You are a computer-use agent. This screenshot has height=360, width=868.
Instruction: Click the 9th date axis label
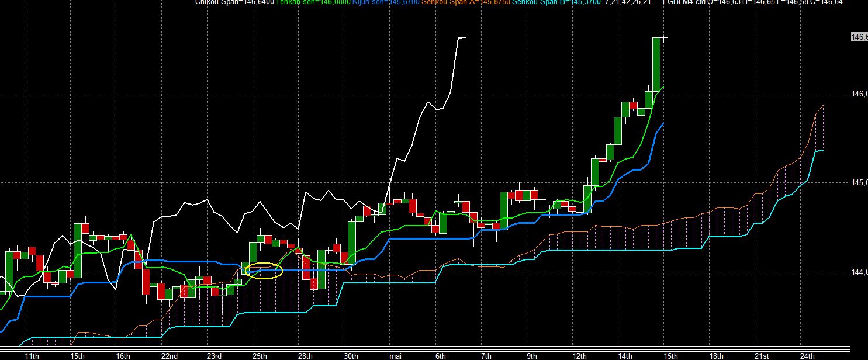(x=532, y=355)
